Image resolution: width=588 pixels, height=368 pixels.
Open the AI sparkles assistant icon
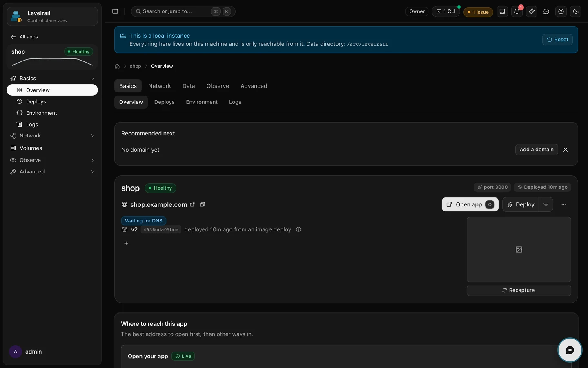[532, 11]
